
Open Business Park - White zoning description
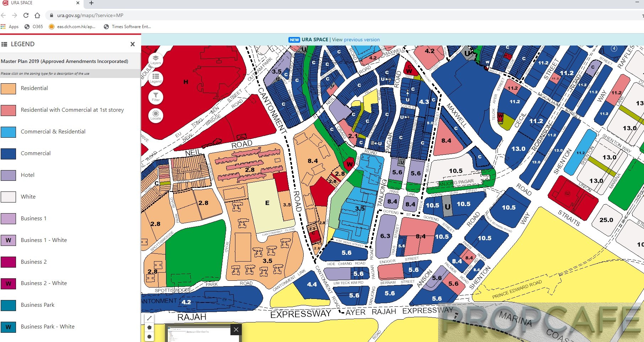coord(48,327)
